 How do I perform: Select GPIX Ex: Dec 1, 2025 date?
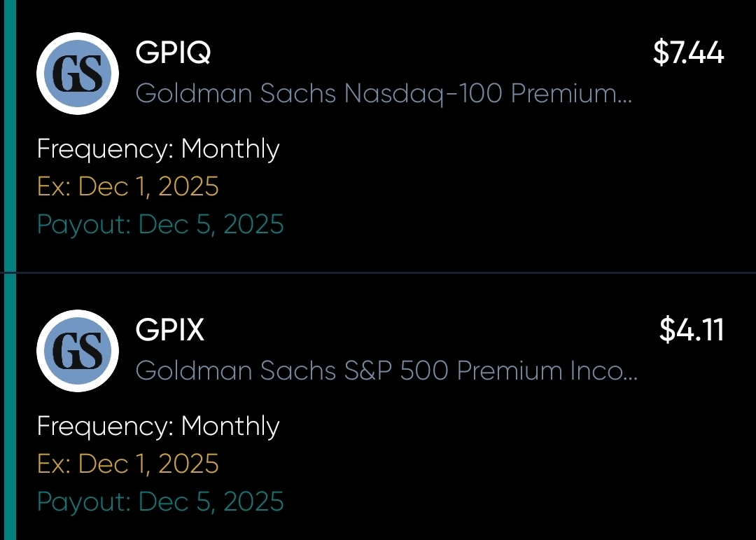coord(128,464)
